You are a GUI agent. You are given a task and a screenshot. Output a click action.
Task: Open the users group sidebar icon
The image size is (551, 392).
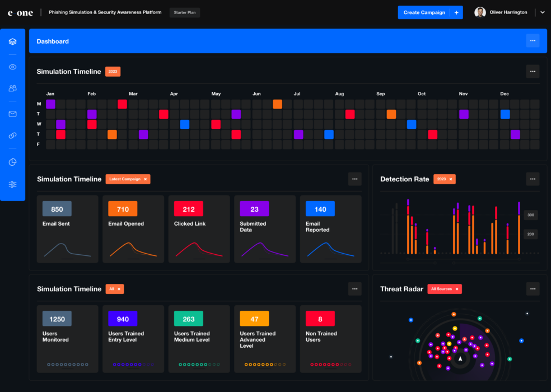coord(12,88)
